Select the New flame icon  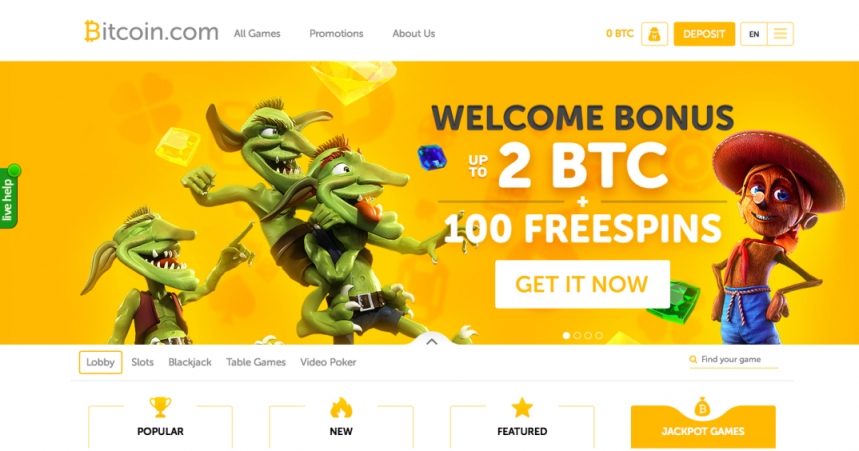point(341,407)
